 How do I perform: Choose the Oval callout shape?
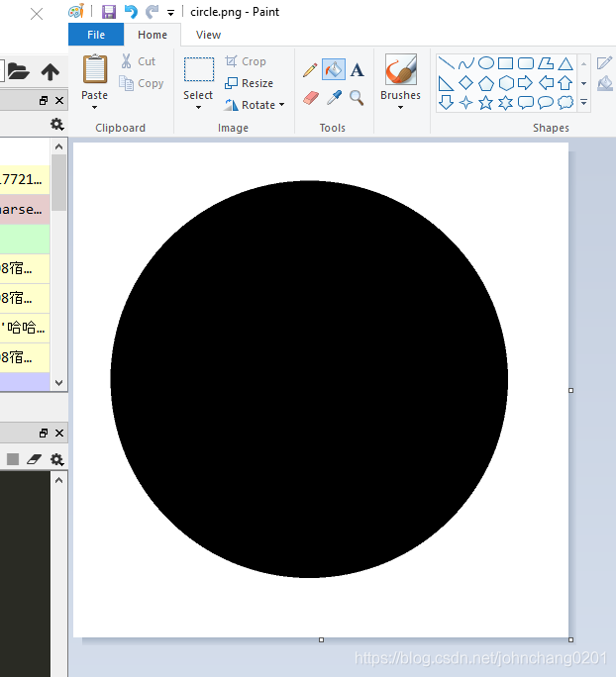[x=546, y=103]
